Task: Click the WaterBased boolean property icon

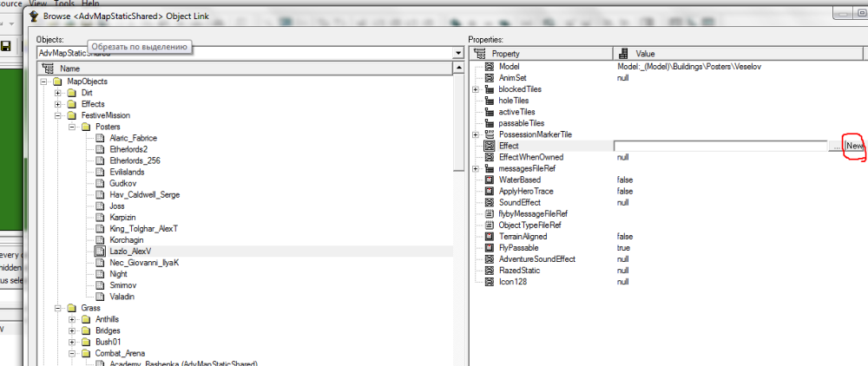Action: (x=489, y=180)
